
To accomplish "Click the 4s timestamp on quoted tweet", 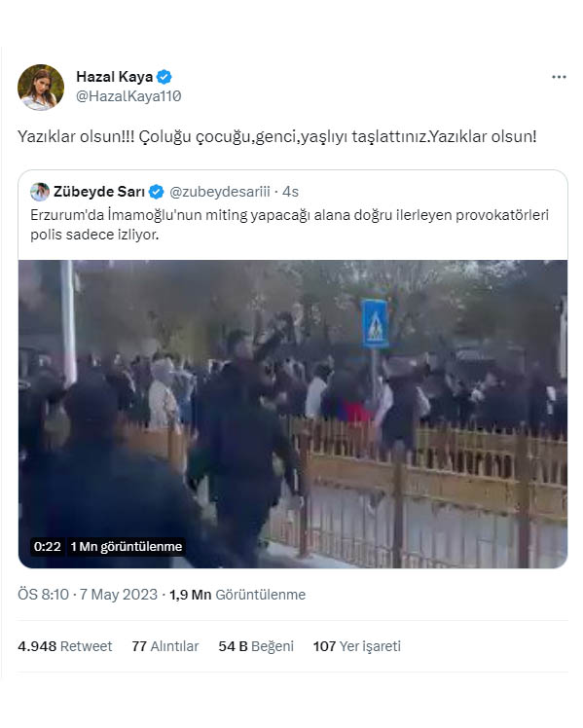I will [x=291, y=192].
